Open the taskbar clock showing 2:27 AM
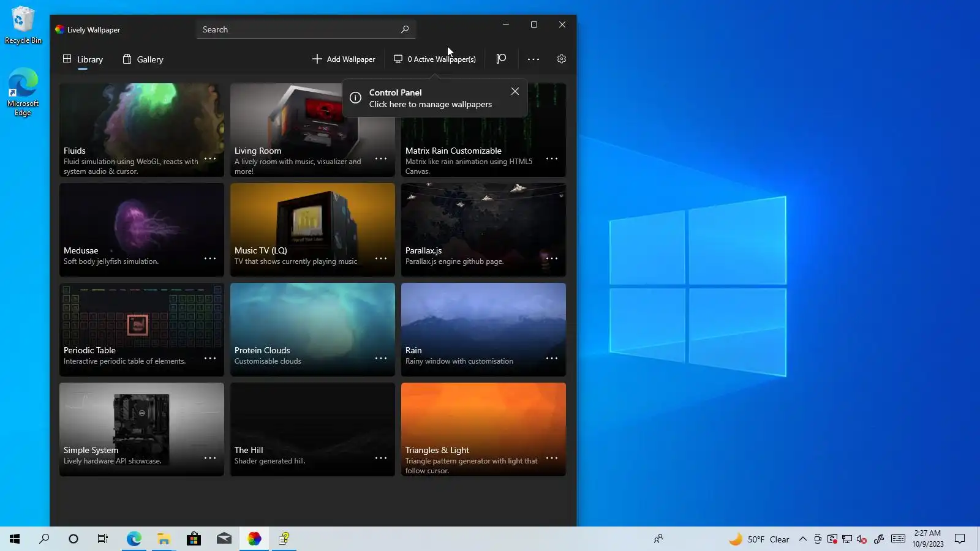 tap(927, 539)
